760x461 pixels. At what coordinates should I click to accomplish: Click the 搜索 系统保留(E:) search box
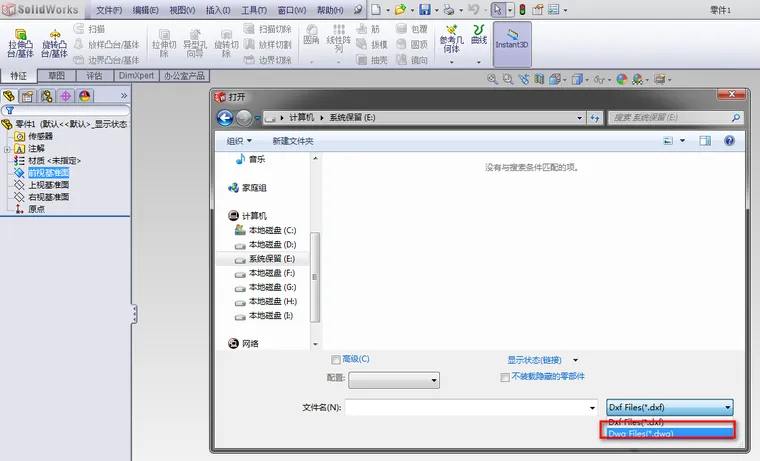(675, 117)
